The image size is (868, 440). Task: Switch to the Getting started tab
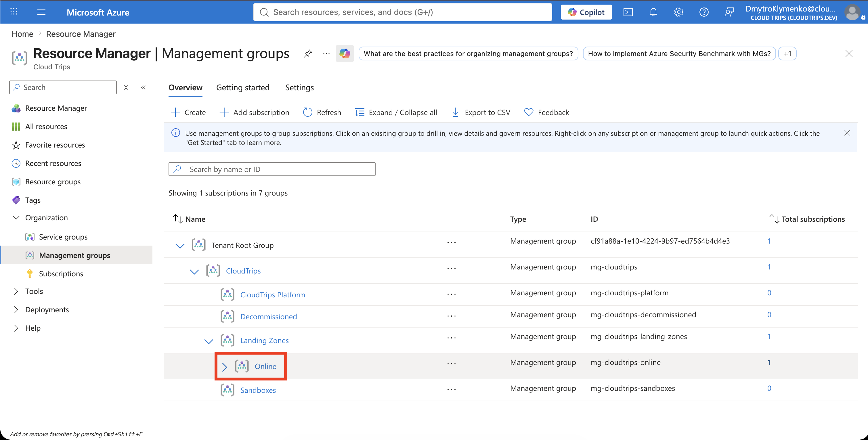[243, 88]
